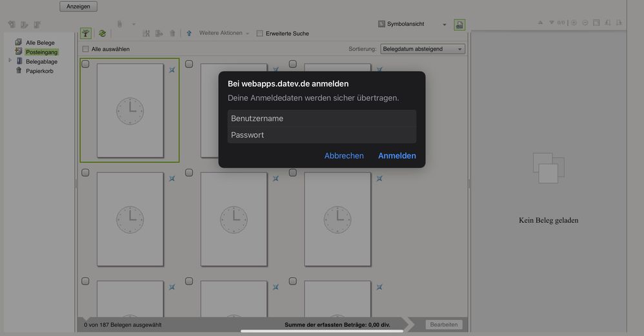Viewport: 644px width, 336px height.
Task: Click the pin icon of third bottom-row document
Action: 379,287
